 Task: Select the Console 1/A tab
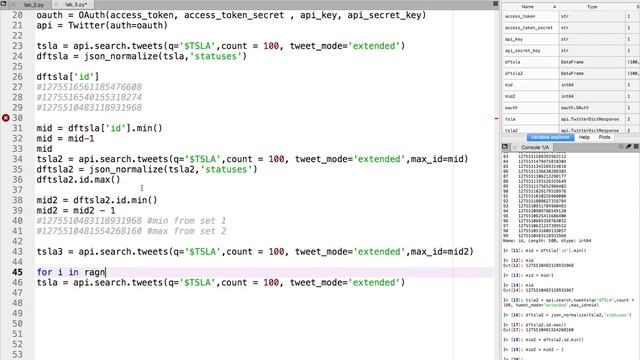click(535, 147)
